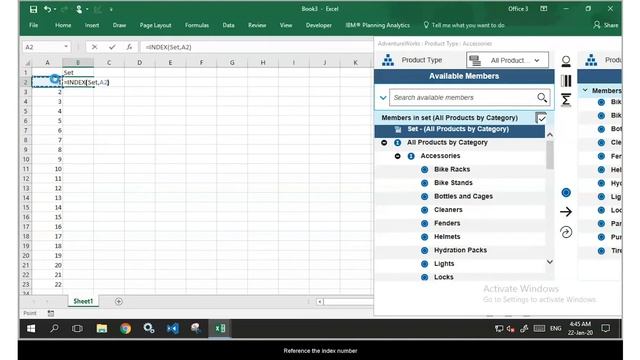Expand the chevron beside search box
The height and width of the screenshot is (360, 640).
point(383,98)
